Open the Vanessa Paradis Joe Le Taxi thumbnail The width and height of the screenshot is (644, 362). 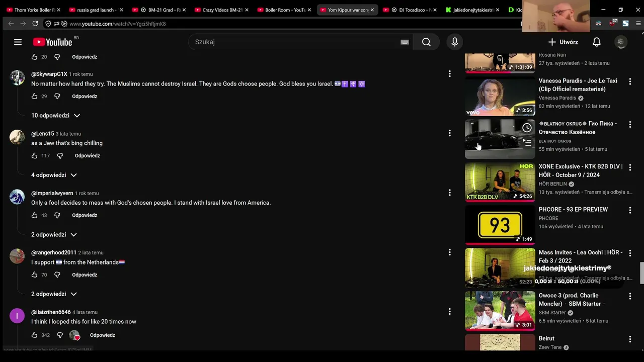500,96
